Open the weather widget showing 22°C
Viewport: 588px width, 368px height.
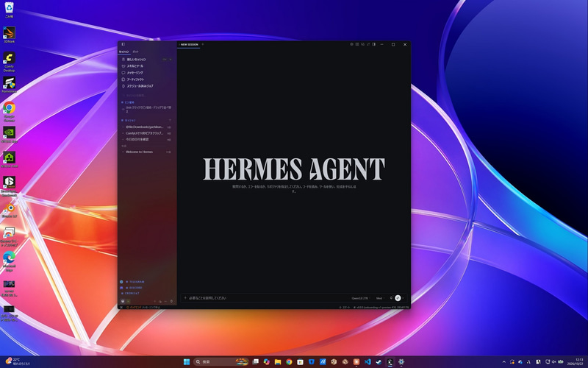(x=16, y=362)
